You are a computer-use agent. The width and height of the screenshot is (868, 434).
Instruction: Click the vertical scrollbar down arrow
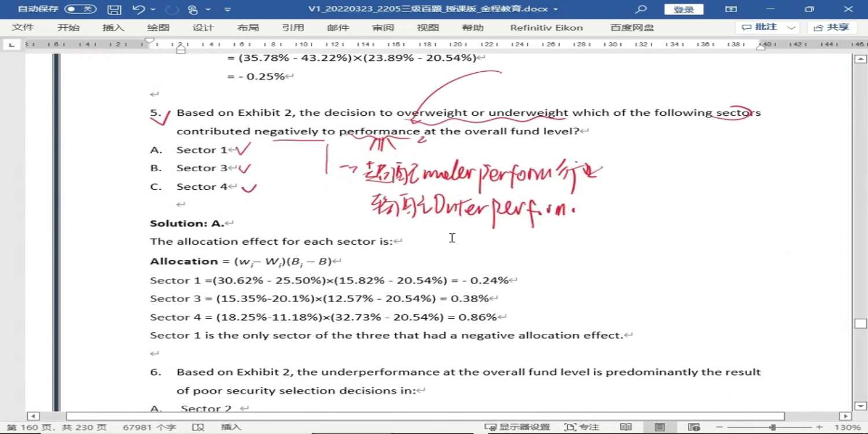[x=861, y=406]
